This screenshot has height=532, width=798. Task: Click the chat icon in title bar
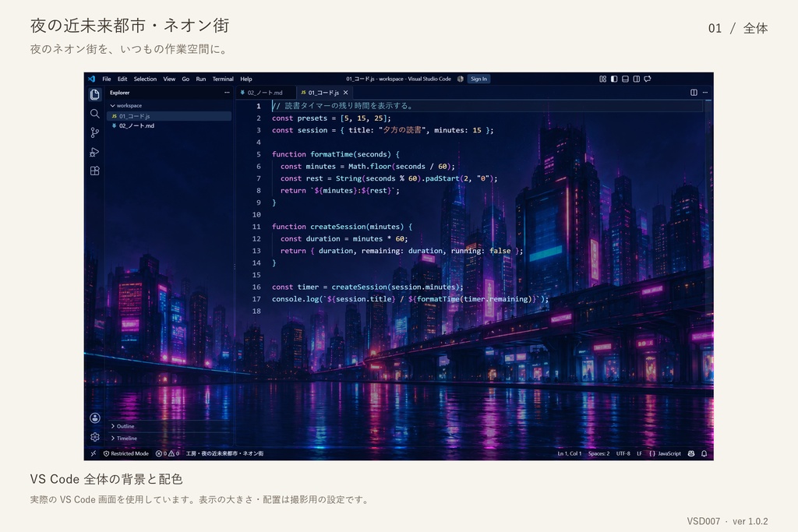click(648, 79)
